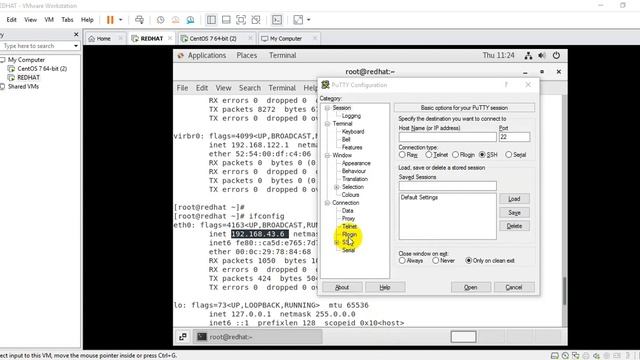Screen dimensions: 640x360
Task: Click the Save session button
Action: coord(514,213)
